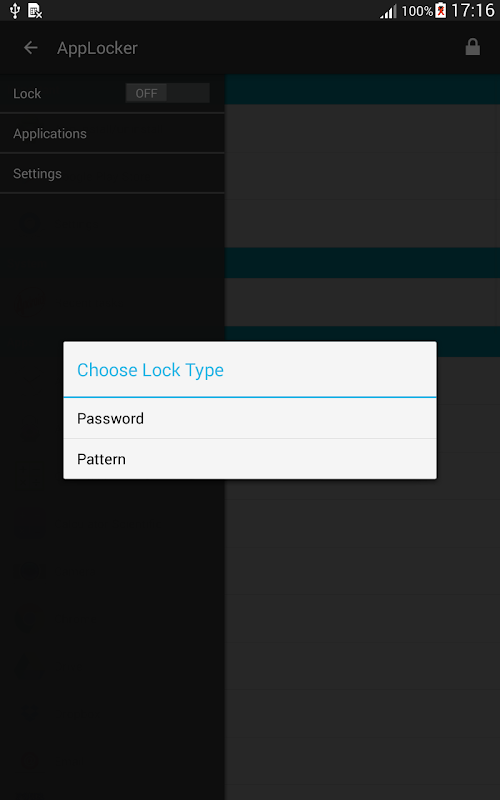Click the Choose Lock Type dialog title
The image size is (500, 800).
point(150,370)
